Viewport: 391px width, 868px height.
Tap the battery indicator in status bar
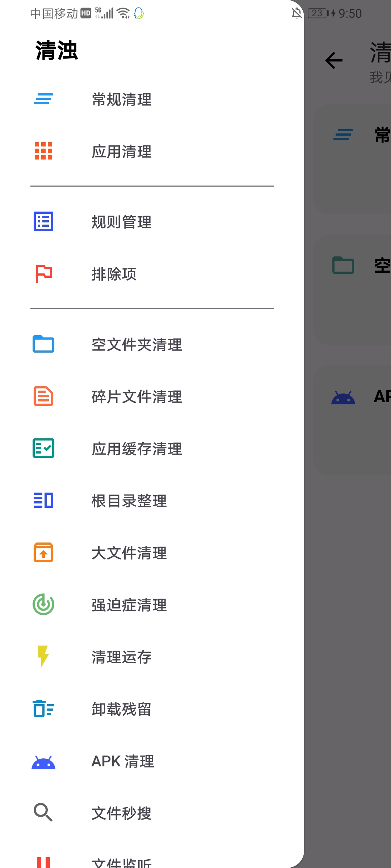[318, 13]
